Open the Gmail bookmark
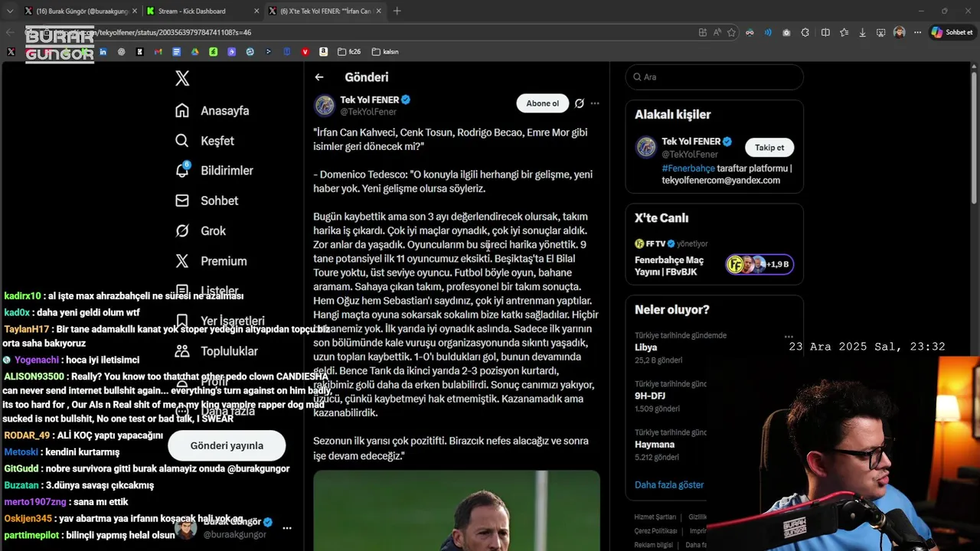 (x=158, y=52)
